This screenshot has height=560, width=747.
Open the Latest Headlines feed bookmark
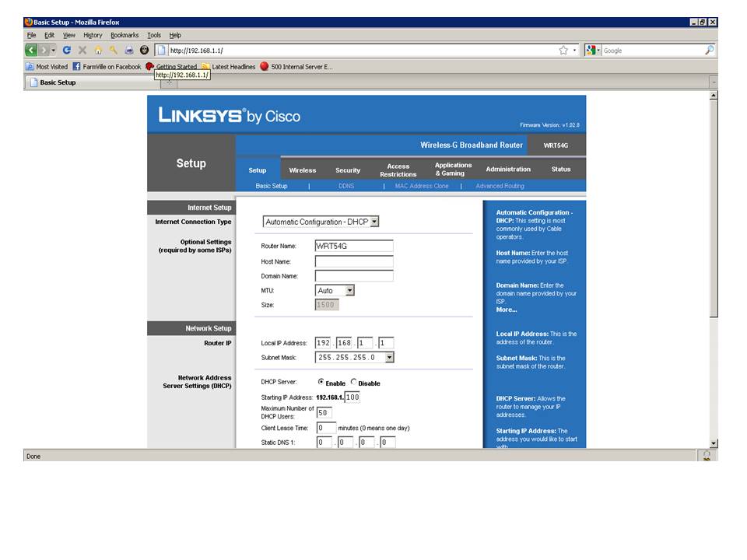228,67
